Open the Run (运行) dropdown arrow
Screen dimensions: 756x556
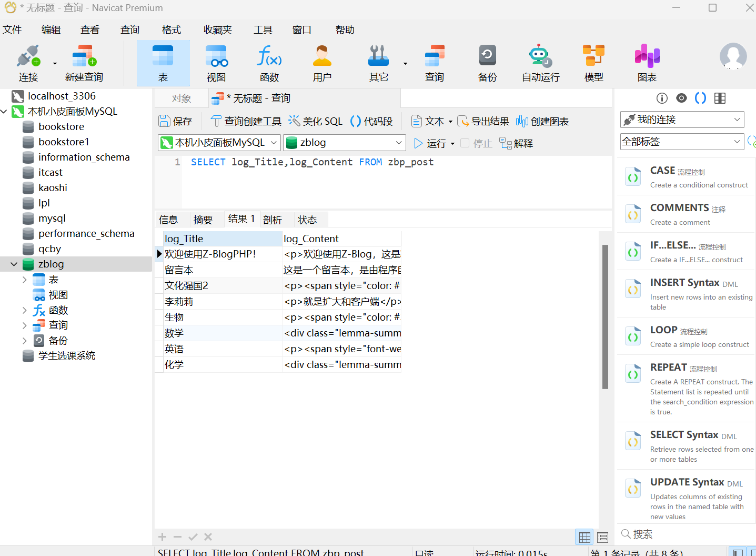tap(452, 144)
